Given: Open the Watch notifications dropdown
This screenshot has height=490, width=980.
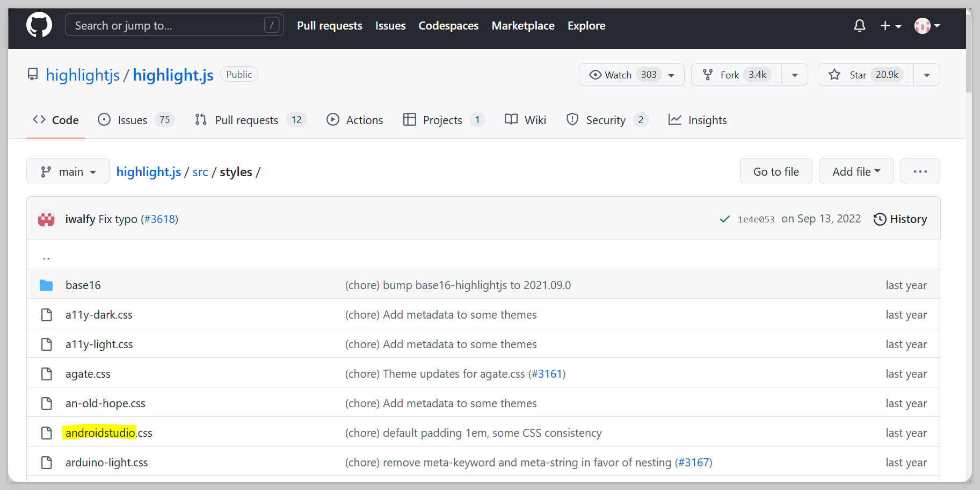Looking at the screenshot, I should coord(631,75).
